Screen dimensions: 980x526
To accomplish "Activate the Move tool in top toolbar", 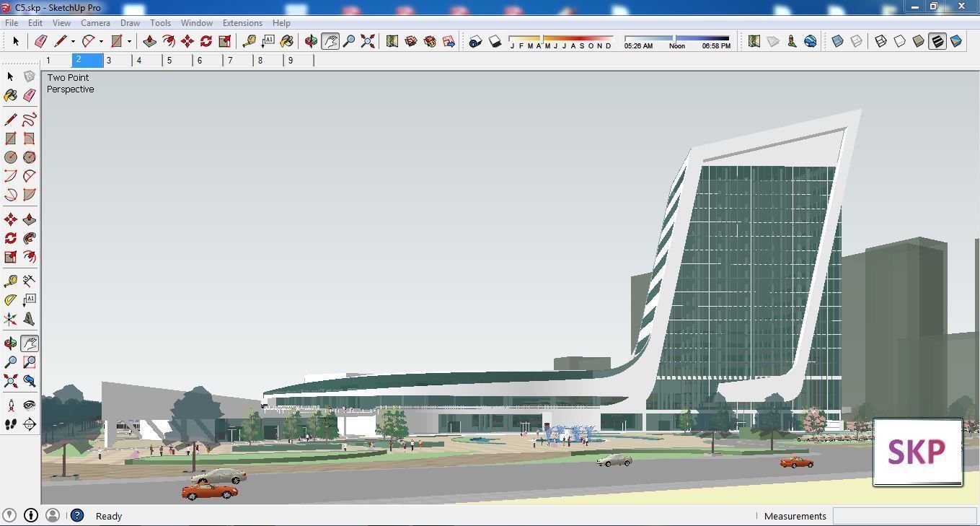I will (187, 41).
